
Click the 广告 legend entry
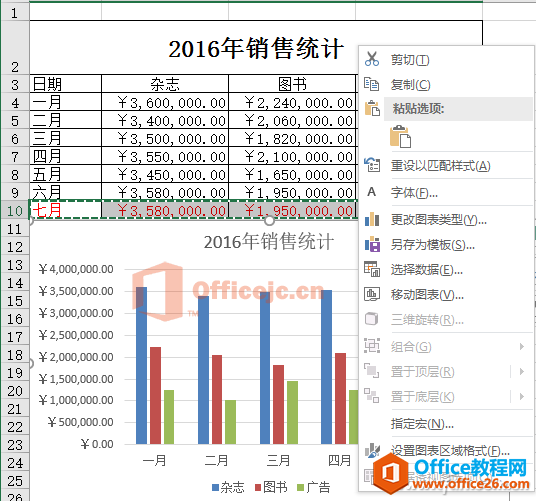tap(314, 487)
